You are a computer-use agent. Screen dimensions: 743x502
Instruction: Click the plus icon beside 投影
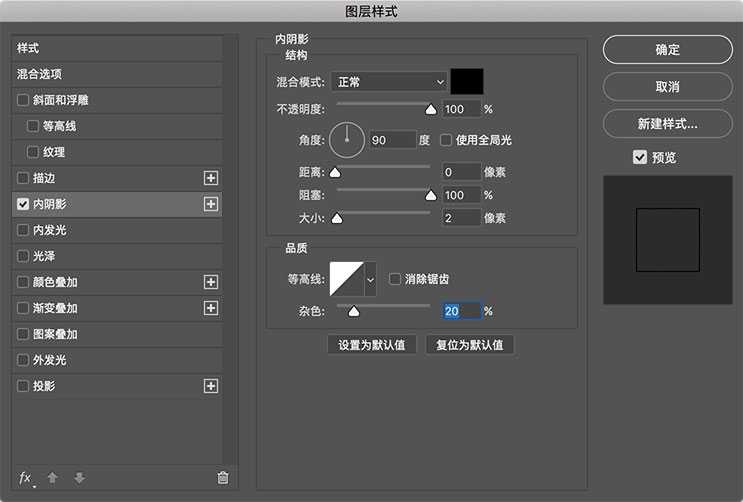210,386
